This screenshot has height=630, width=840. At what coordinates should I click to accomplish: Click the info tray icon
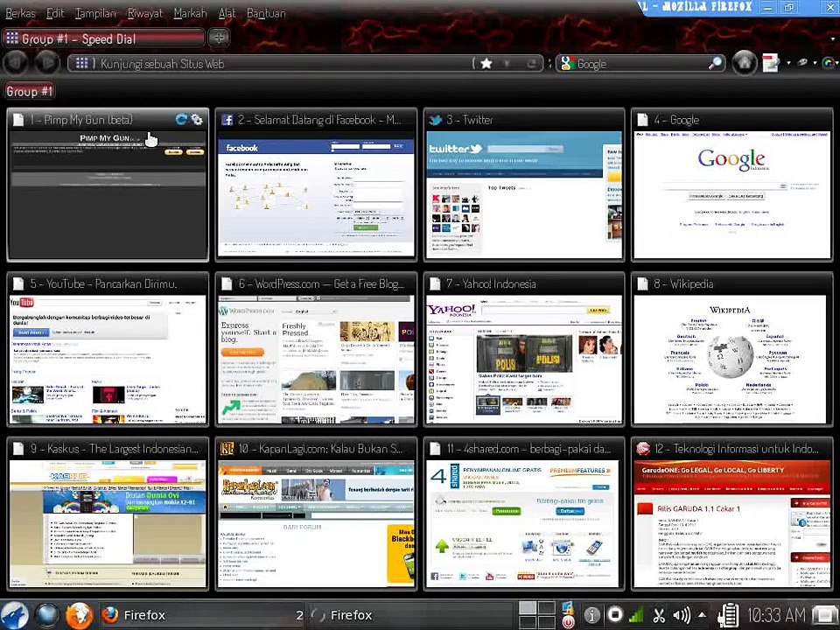tap(591, 615)
